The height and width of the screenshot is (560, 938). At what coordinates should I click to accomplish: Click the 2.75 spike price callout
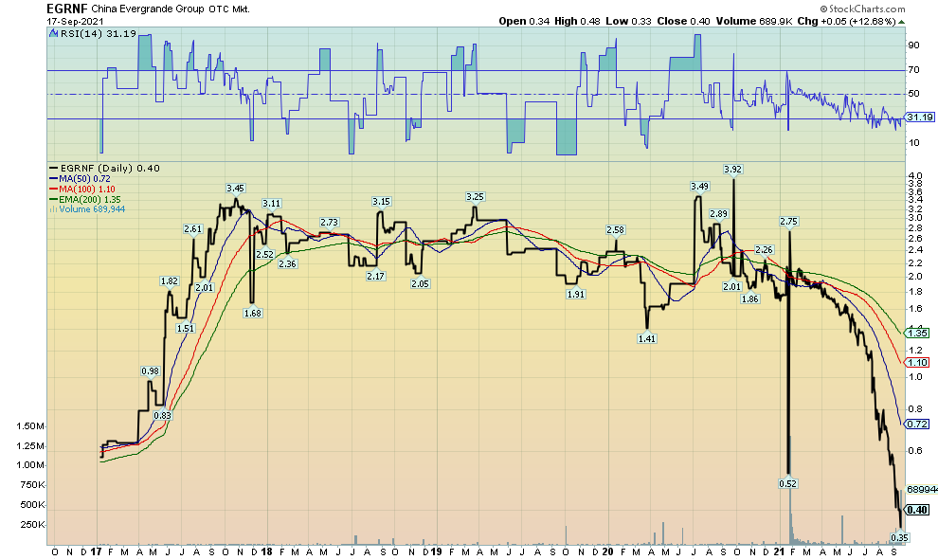789,221
